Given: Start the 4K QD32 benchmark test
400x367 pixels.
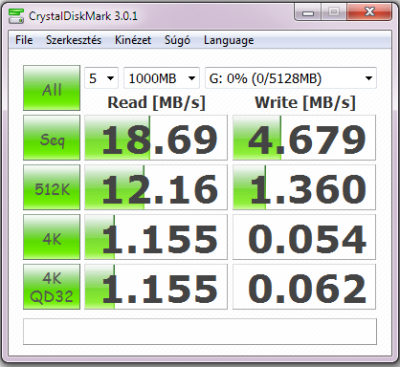Looking at the screenshot, I should click(x=52, y=287).
